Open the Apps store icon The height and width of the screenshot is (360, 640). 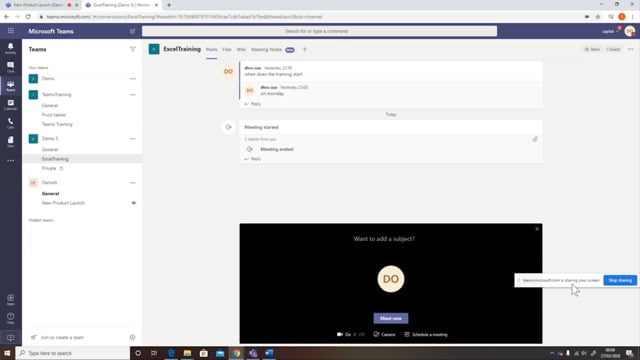tap(11, 299)
